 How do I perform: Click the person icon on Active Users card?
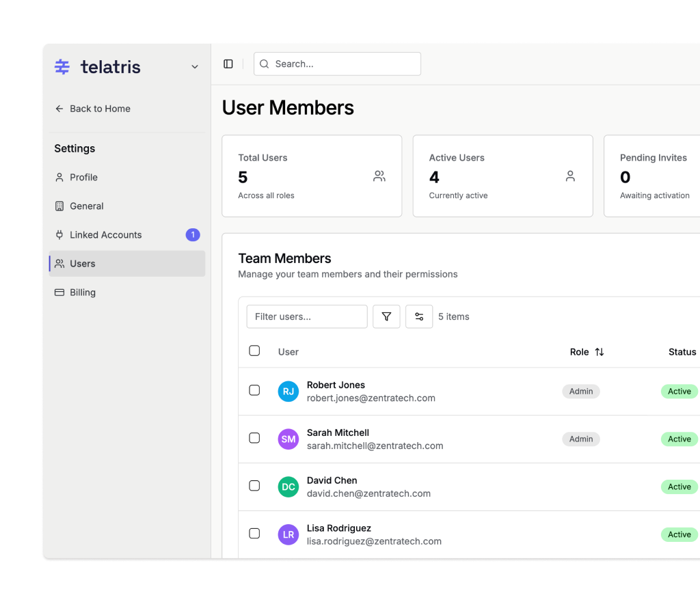coord(570,176)
